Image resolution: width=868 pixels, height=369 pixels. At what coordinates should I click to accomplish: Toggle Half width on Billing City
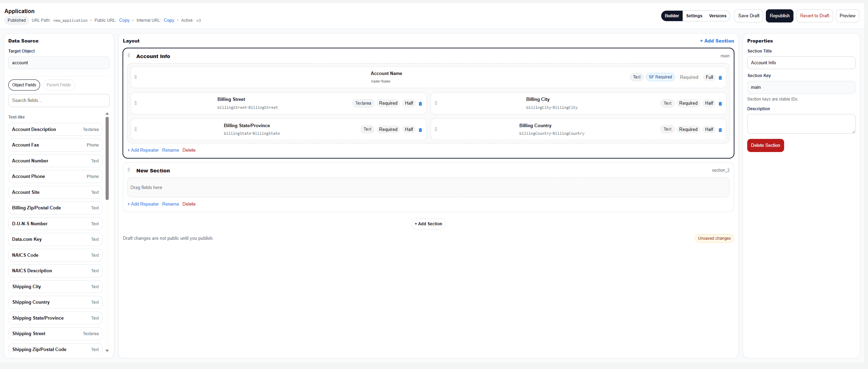tap(709, 103)
